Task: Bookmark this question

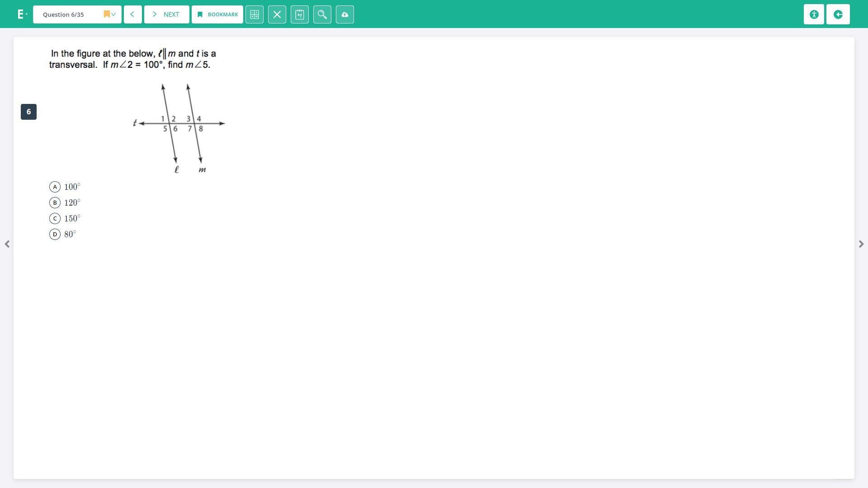Action: point(217,14)
